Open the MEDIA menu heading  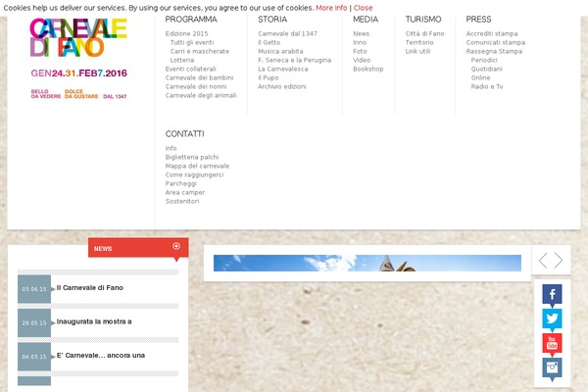tap(366, 20)
